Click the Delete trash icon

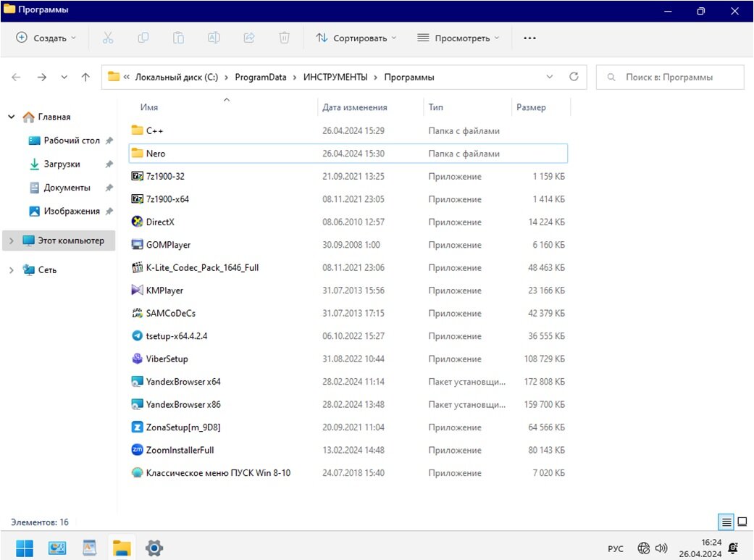point(284,38)
